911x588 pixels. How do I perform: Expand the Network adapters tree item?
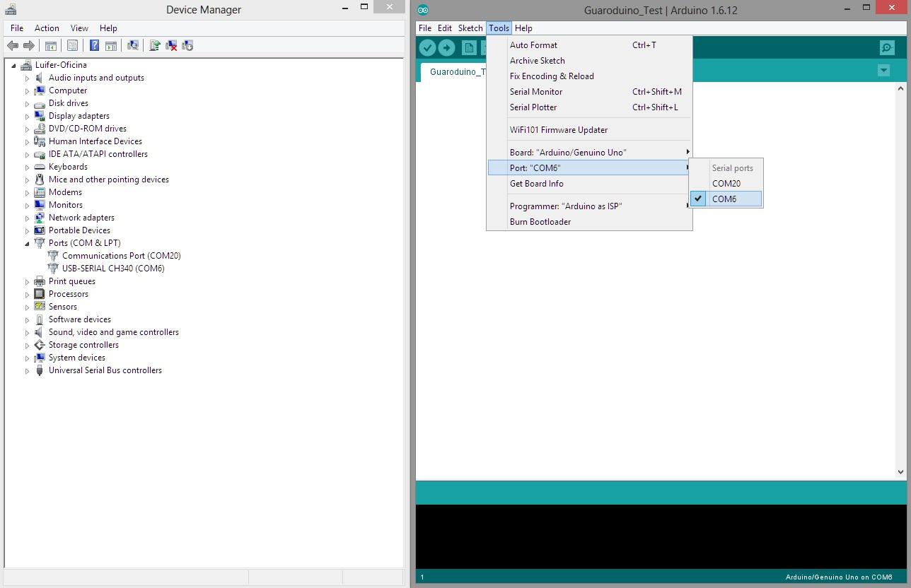pos(27,218)
